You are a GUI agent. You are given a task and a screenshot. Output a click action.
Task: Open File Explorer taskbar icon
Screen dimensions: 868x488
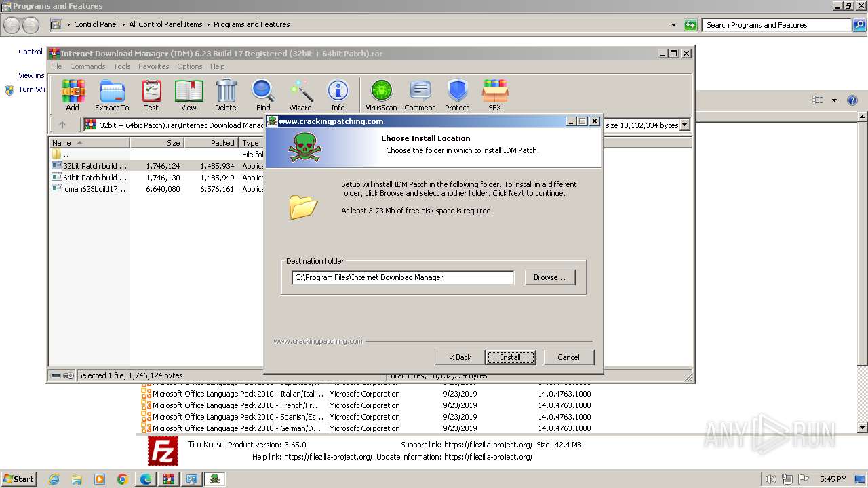77,479
